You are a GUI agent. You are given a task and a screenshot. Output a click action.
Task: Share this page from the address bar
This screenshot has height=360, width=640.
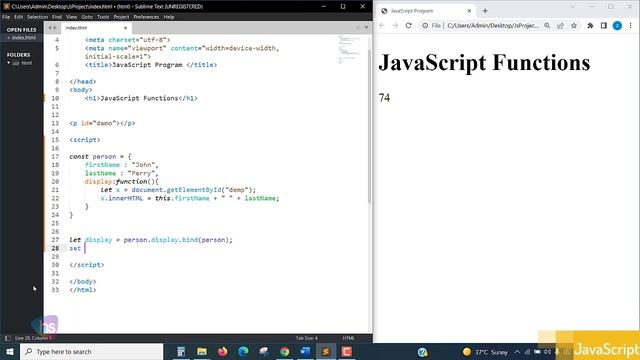pos(560,25)
